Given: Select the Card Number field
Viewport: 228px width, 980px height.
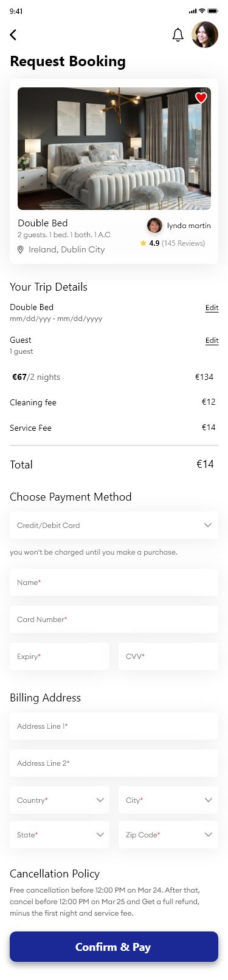Looking at the screenshot, I should [x=114, y=619].
